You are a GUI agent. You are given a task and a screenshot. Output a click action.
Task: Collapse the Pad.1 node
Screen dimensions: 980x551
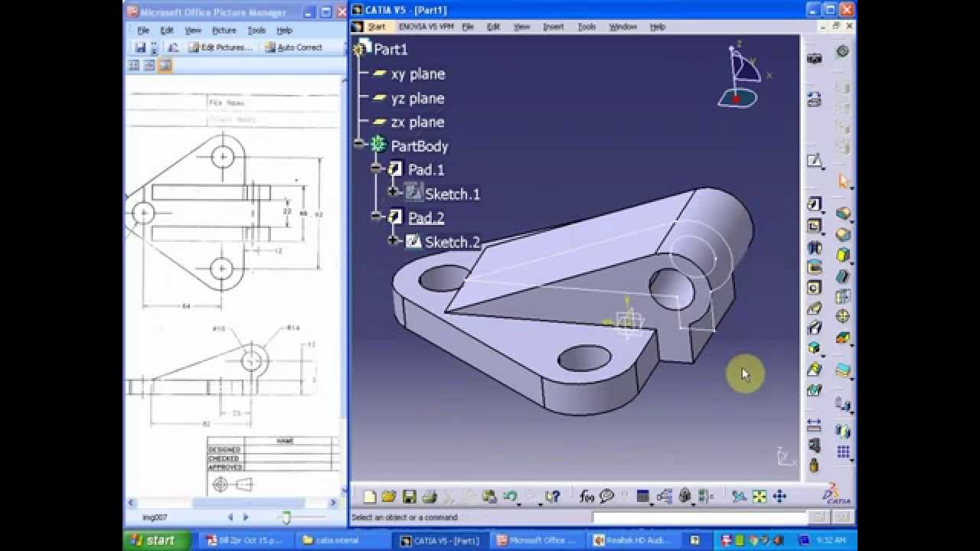(376, 168)
